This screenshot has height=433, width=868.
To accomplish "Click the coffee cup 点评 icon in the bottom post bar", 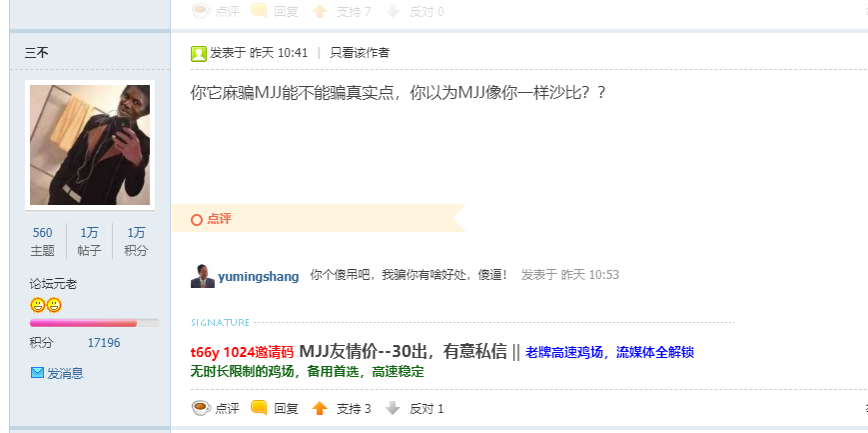I will tap(201, 408).
